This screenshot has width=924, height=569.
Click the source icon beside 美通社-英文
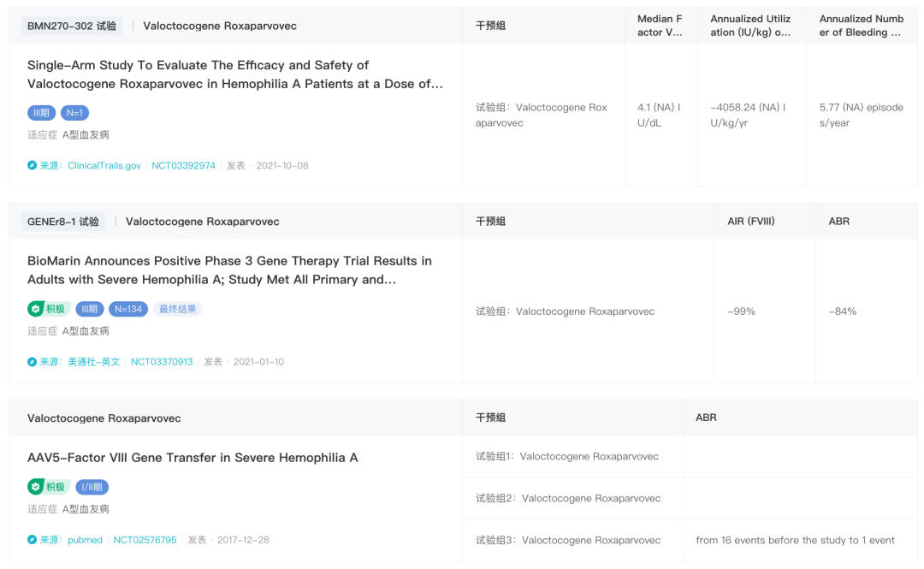(32, 362)
